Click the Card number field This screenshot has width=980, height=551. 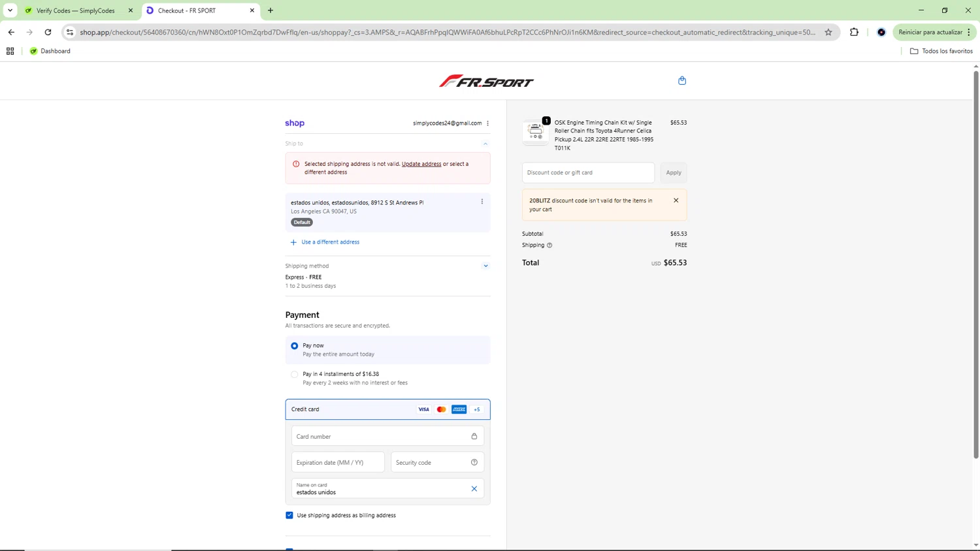pos(387,436)
